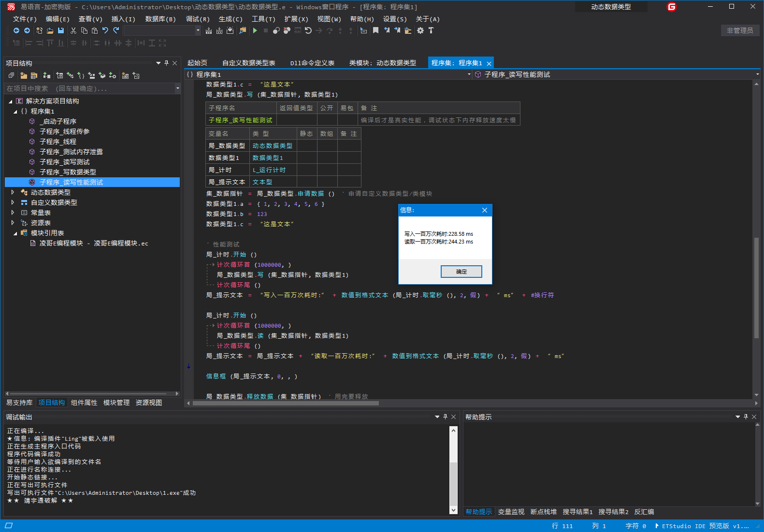Click the project search input field
Viewport: 764px width, 532px height.
point(90,88)
